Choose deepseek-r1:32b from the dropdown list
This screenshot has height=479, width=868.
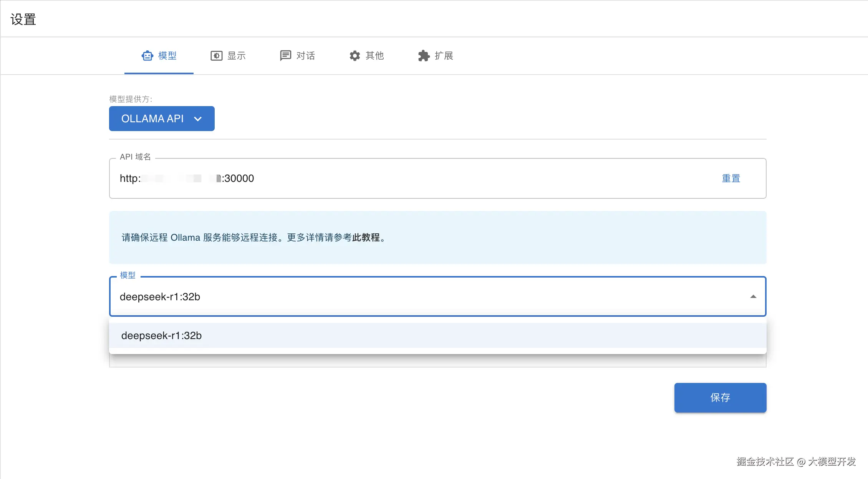pos(161,336)
